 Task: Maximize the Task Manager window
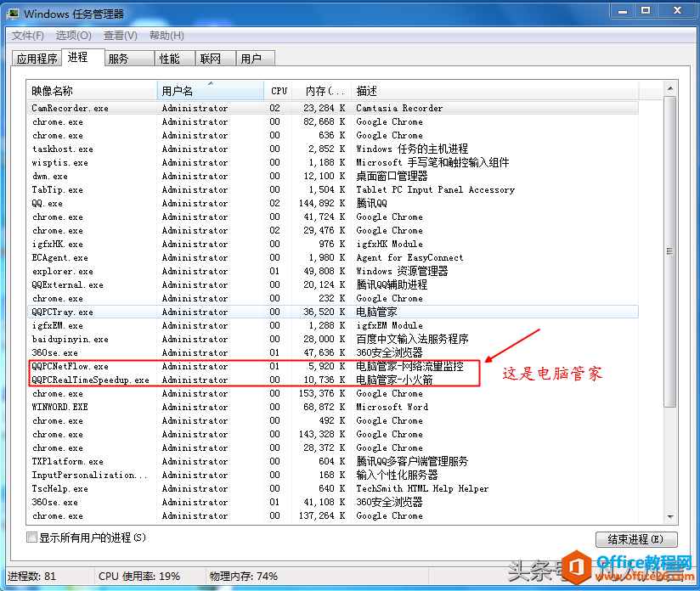pos(646,11)
